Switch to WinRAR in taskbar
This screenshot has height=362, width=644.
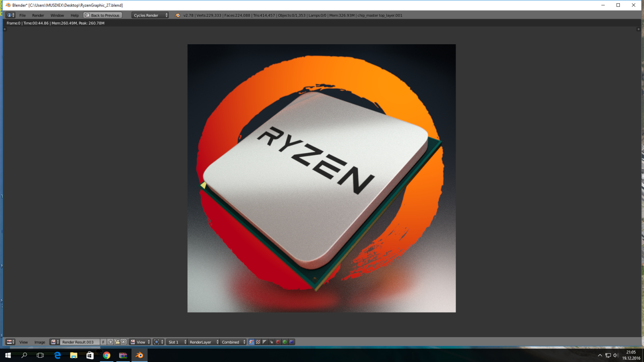(123, 355)
